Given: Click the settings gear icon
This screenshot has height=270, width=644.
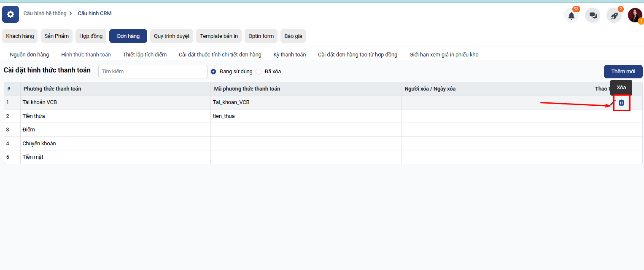Looking at the screenshot, I should click(x=11, y=14).
